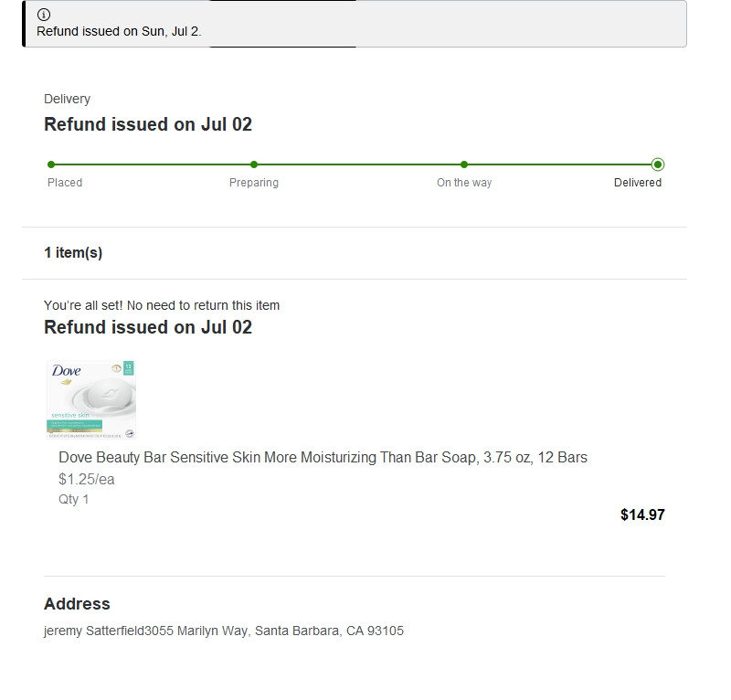Click the 'On the way' tracker label
The height and width of the screenshot is (700, 731).
464,183
